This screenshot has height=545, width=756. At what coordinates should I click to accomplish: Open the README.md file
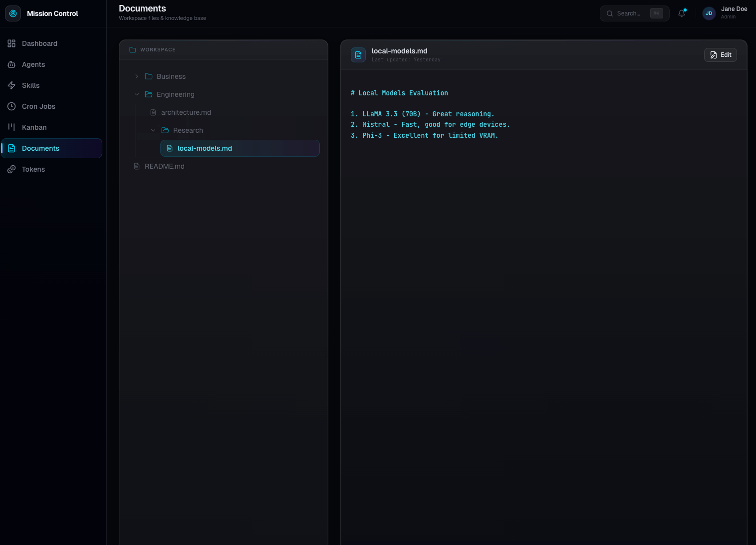pyautogui.click(x=165, y=166)
